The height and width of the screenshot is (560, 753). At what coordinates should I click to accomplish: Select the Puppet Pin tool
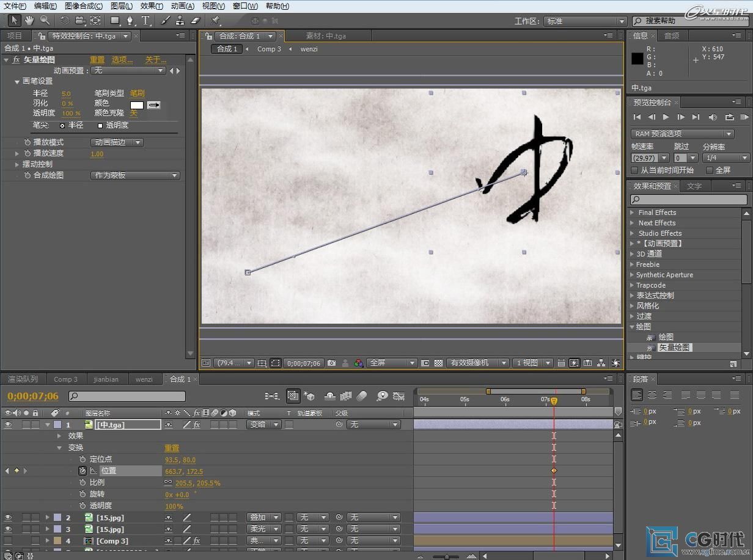215,21
